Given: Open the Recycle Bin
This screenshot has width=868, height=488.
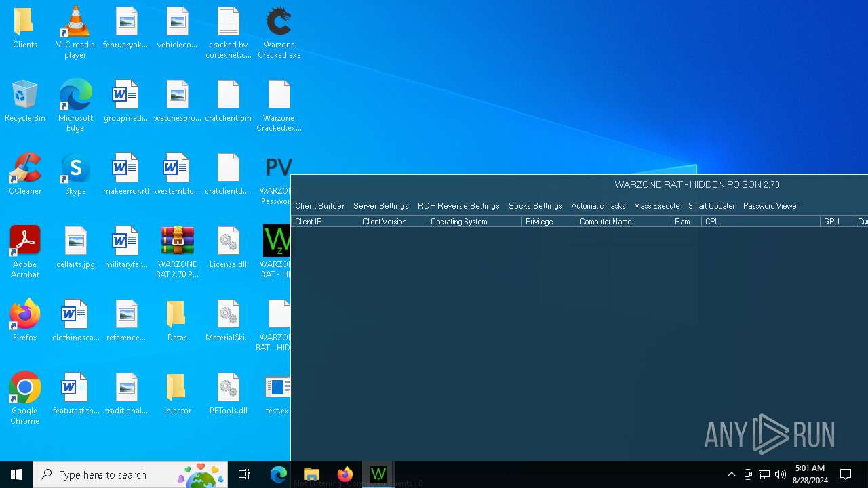Looking at the screenshot, I should click(x=24, y=102).
